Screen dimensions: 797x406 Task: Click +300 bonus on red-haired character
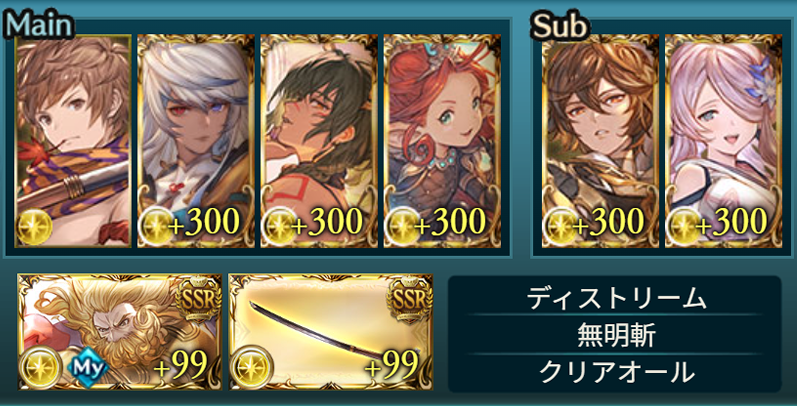click(451, 222)
